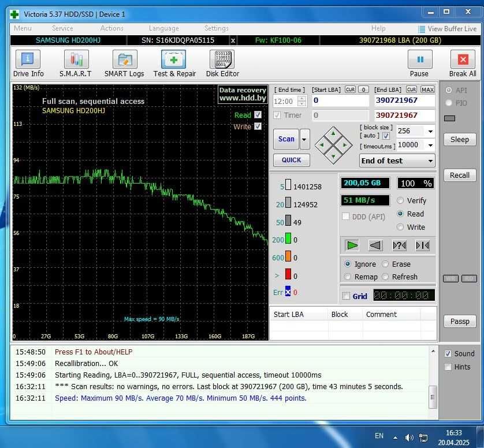Click the down arrow in navigation diamond
This screenshot has width=484, height=448.
click(333, 156)
